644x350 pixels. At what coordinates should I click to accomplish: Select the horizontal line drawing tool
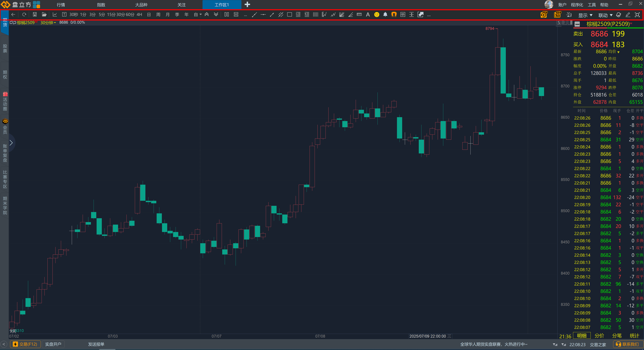[x=263, y=15]
